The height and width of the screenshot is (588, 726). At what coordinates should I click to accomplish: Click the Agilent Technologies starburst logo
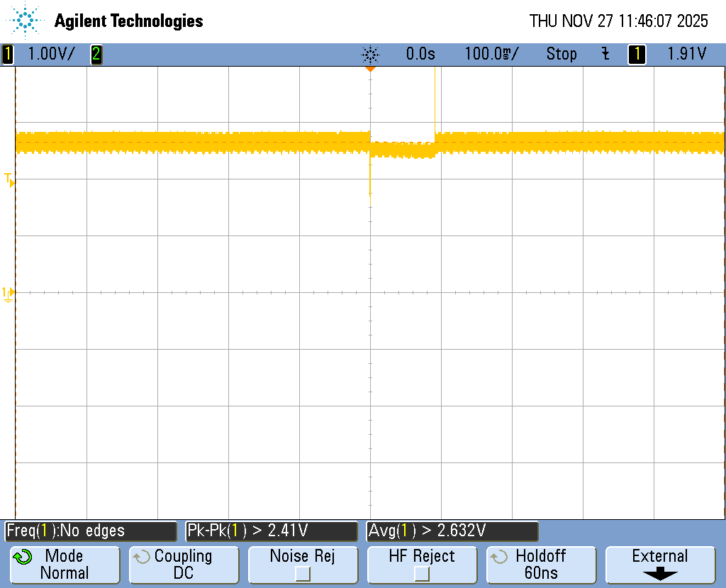pos(26,21)
